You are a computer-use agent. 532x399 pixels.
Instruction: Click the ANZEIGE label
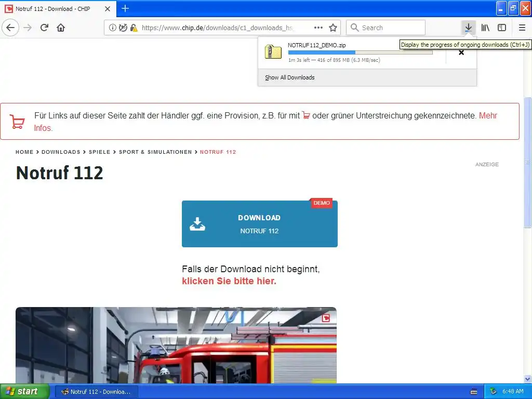(487, 164)
